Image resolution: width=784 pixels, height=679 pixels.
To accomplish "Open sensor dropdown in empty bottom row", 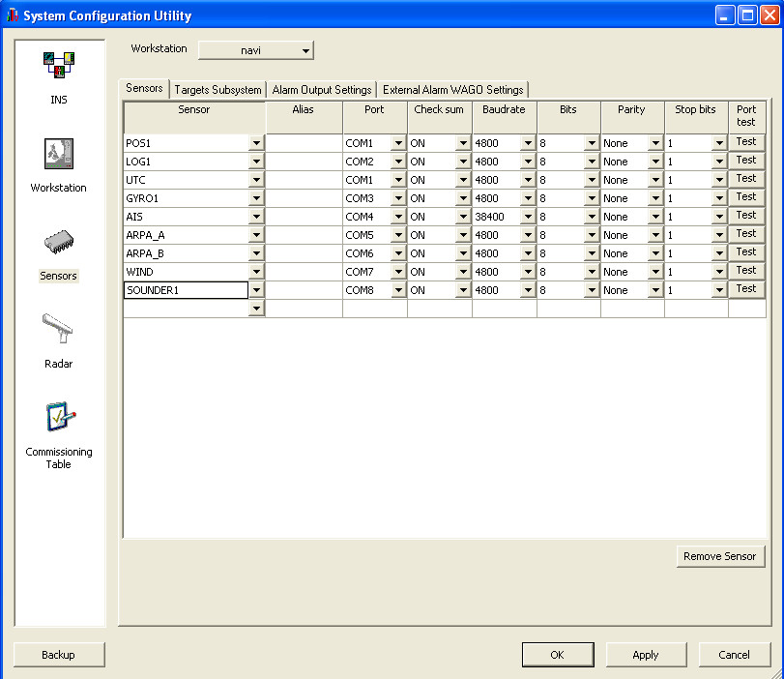I will tap(256, 309).
